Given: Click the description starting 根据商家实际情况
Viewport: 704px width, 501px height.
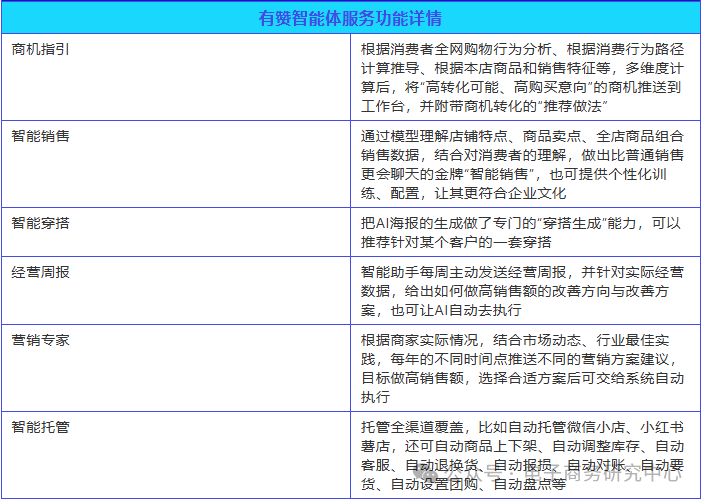Looking at the screenshot, I should click(x=522, y=369).
